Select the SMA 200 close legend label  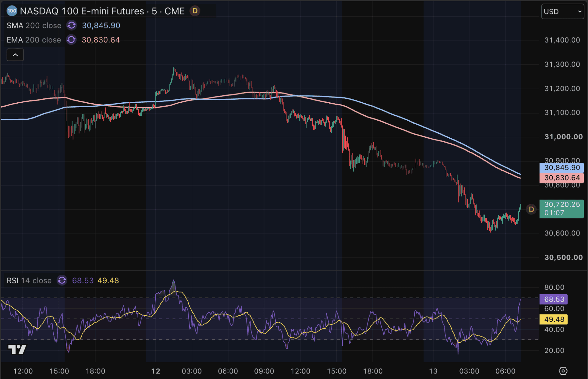coord(34,26)
